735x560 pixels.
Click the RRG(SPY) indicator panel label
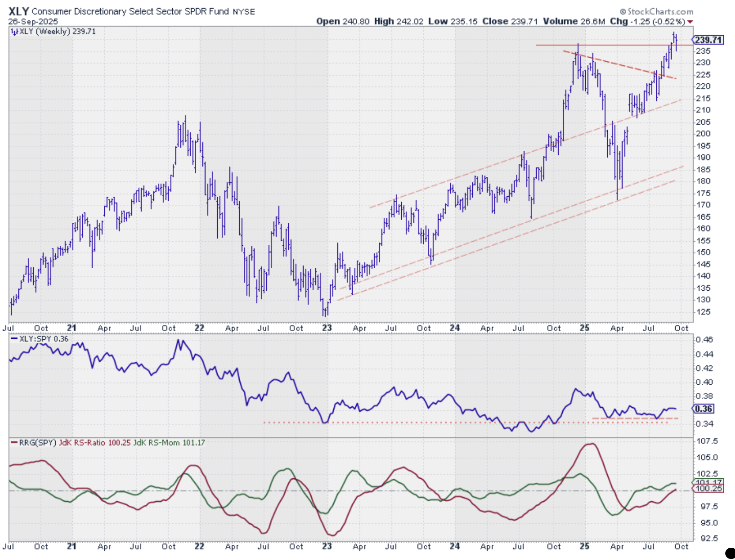pyautogui.click(x=37, y=442)
